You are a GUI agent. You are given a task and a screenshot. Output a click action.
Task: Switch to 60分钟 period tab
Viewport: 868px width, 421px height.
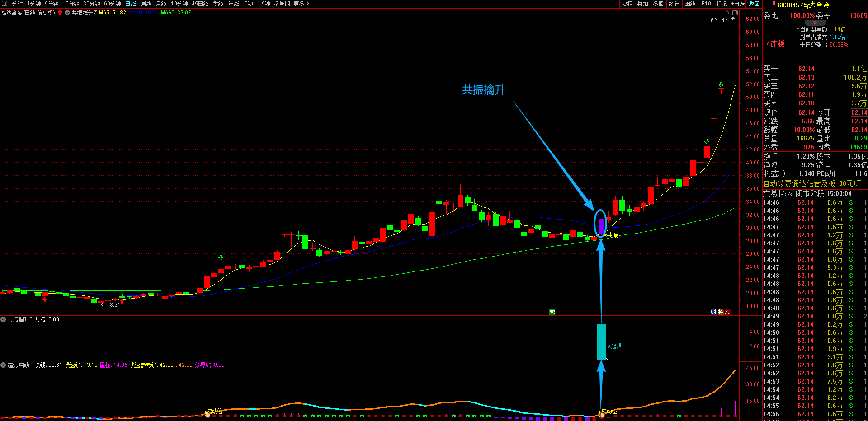[x=113, y=4]
